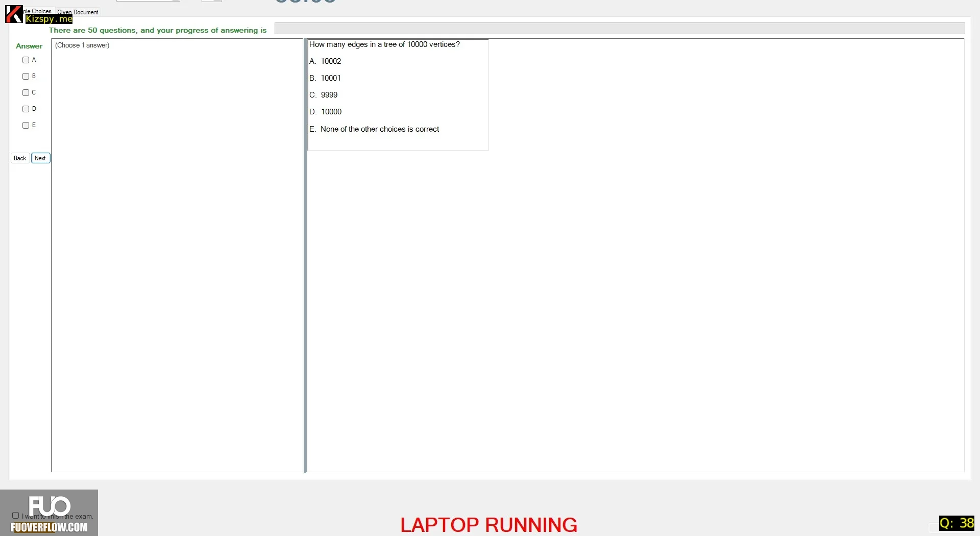Tick answer checkbox A
The width and height of the screenshot is (980, 536).
[x=26, y=60]
